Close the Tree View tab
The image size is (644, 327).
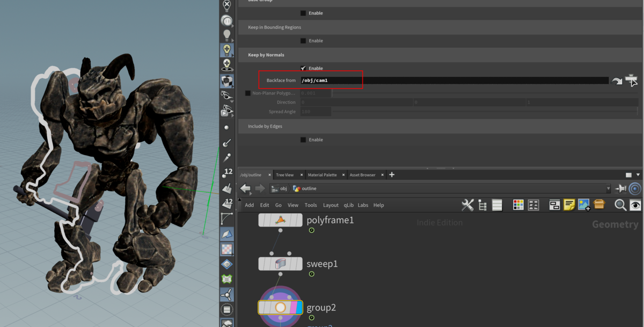click(302, 175)
